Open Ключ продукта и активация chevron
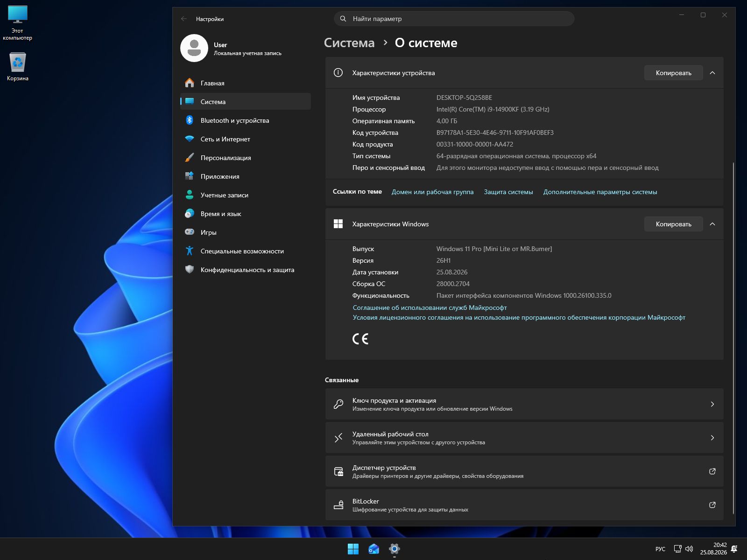The height and width of the screenshot is (560, 747). coord(712,404)
